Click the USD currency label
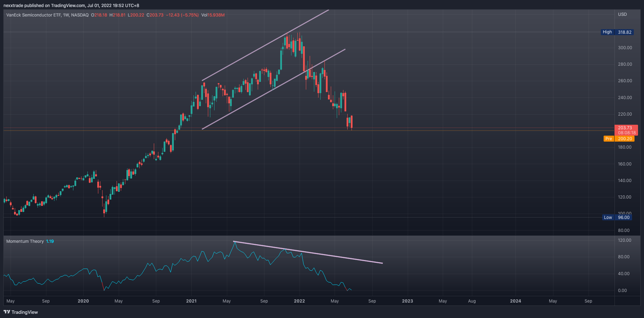 coord(623,14)
